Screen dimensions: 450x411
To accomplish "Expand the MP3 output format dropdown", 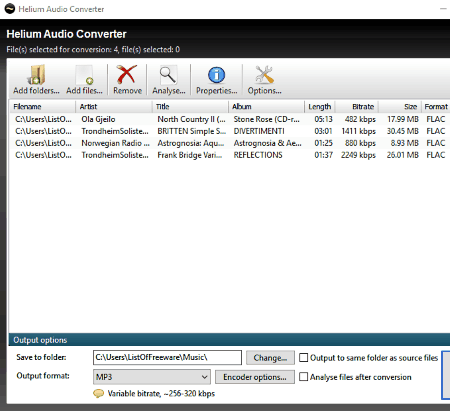I will coord(152,377).
